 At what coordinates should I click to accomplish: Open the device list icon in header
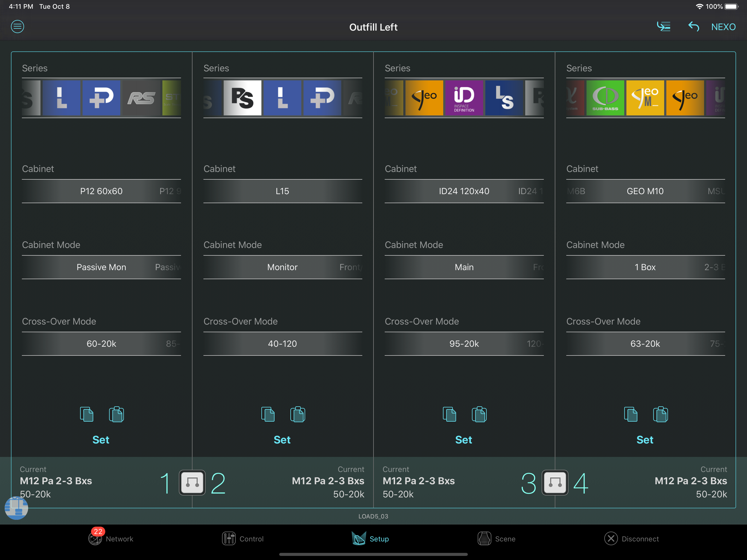tap(664, 26)
